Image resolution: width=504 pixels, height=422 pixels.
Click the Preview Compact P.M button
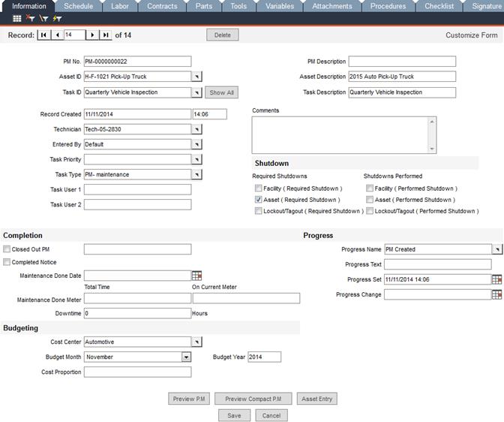253,399
